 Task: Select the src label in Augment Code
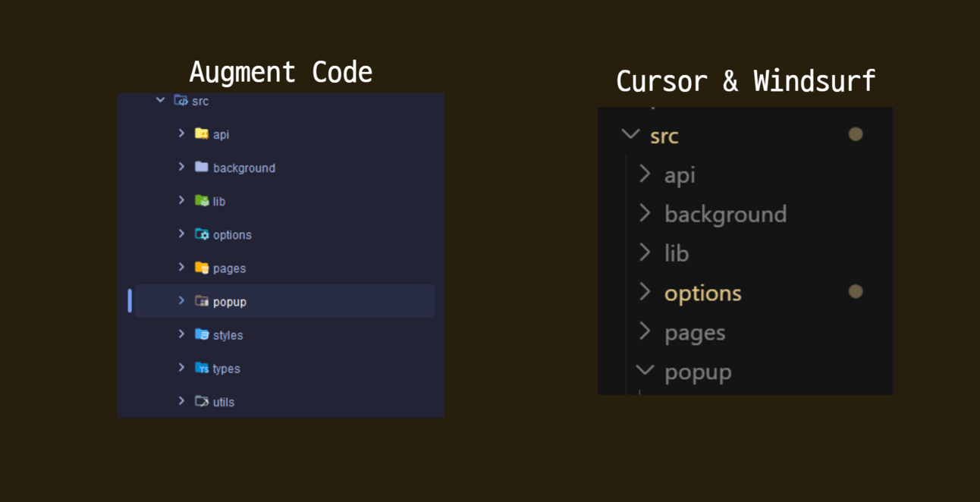pos(200,101)
